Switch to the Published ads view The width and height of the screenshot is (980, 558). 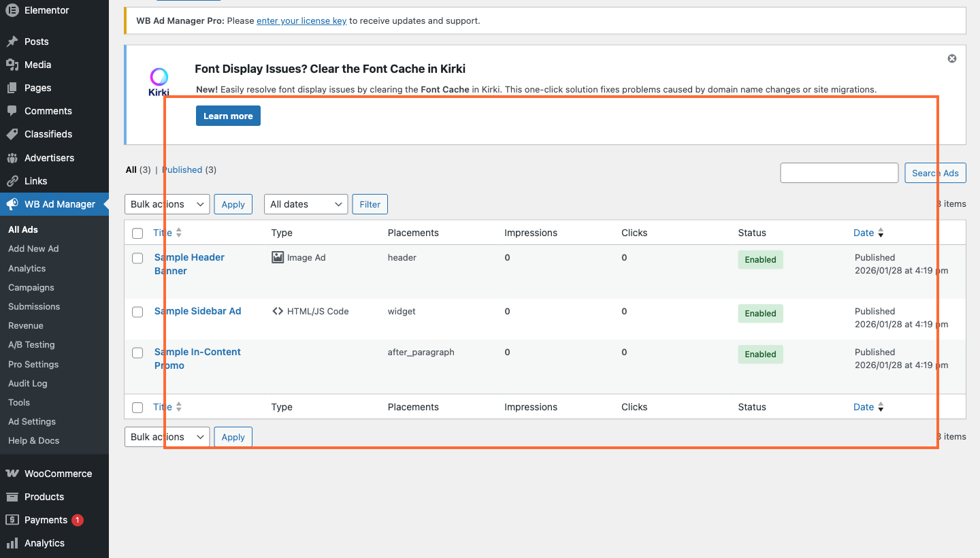tap(182, 169)
